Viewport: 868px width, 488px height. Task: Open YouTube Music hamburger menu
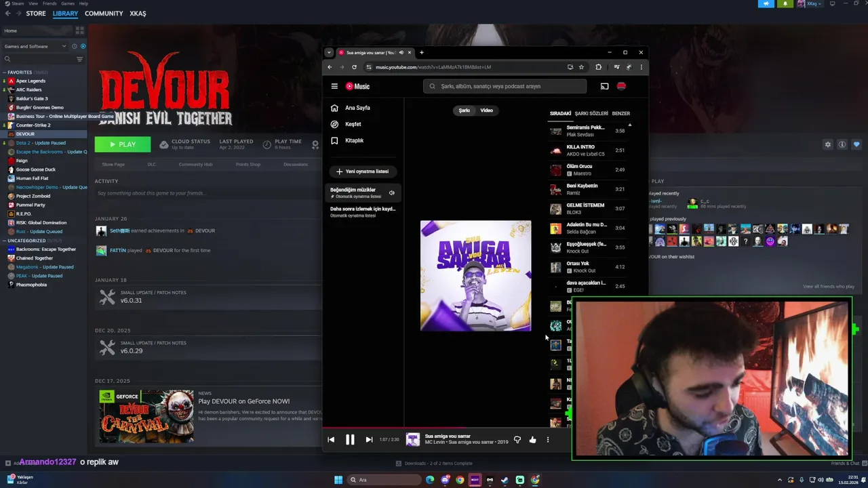pyautogui.click(x=334, y=86)
